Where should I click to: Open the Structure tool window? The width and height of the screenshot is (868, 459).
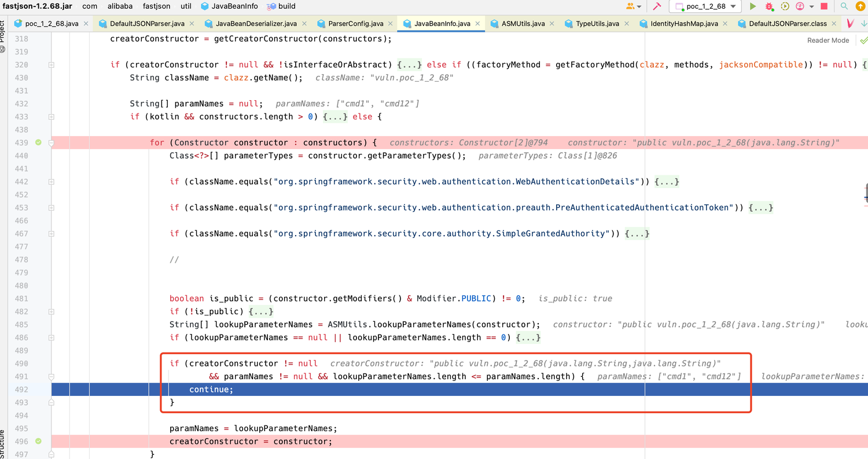tap(2, 443)
